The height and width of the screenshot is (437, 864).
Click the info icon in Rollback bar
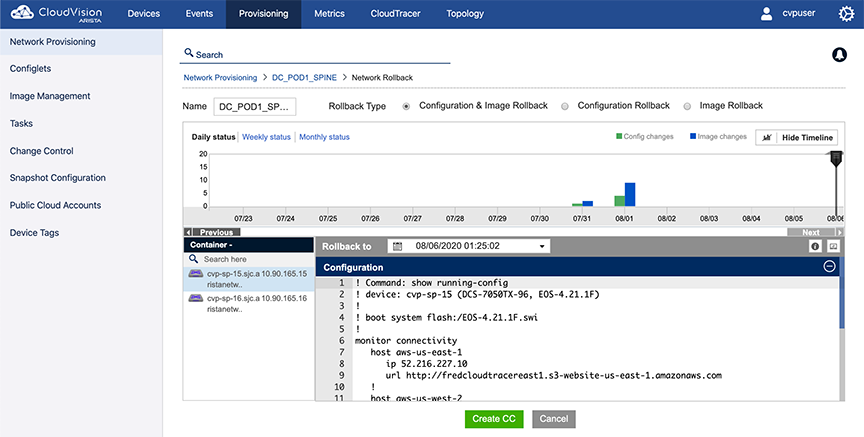pyautogui.click(x=815, y=246)
